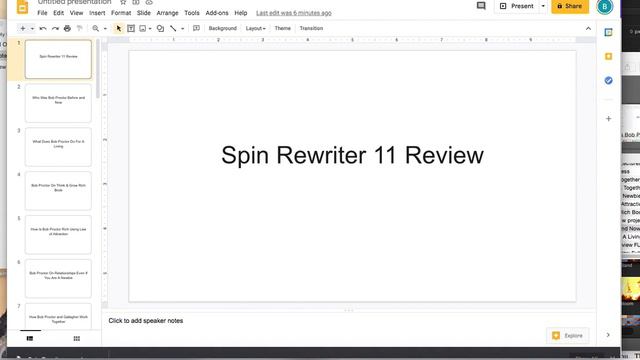640x360 pixels.
Task: Open zoom level dropdown arrow
Action: point(105,29)
